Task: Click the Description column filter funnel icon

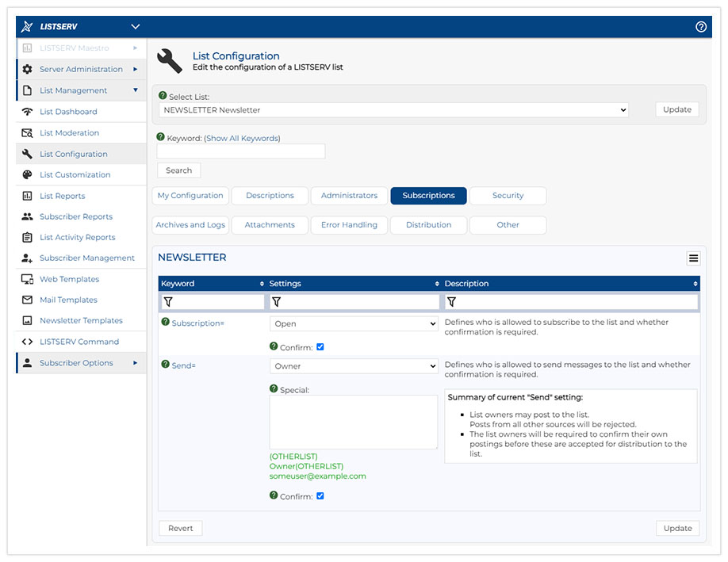Action: click(451, 302)
